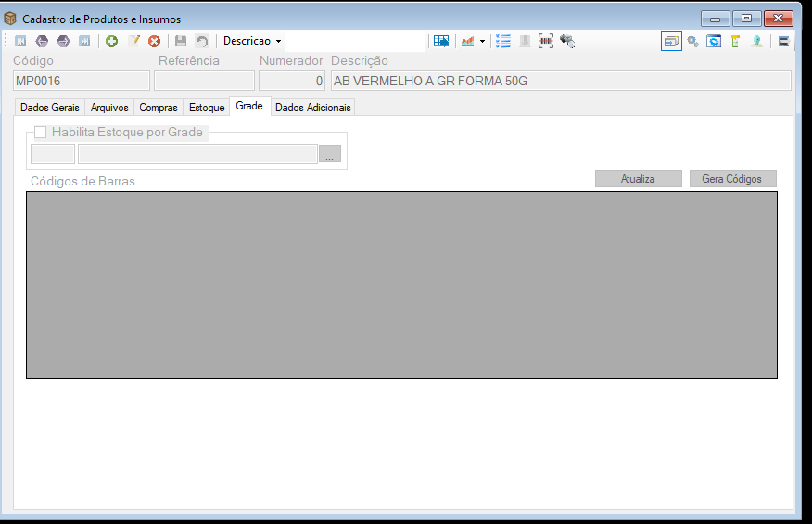Click the Gera Códigos button
The height and width of the screenshot is (524, 812).
pos(732,179)
